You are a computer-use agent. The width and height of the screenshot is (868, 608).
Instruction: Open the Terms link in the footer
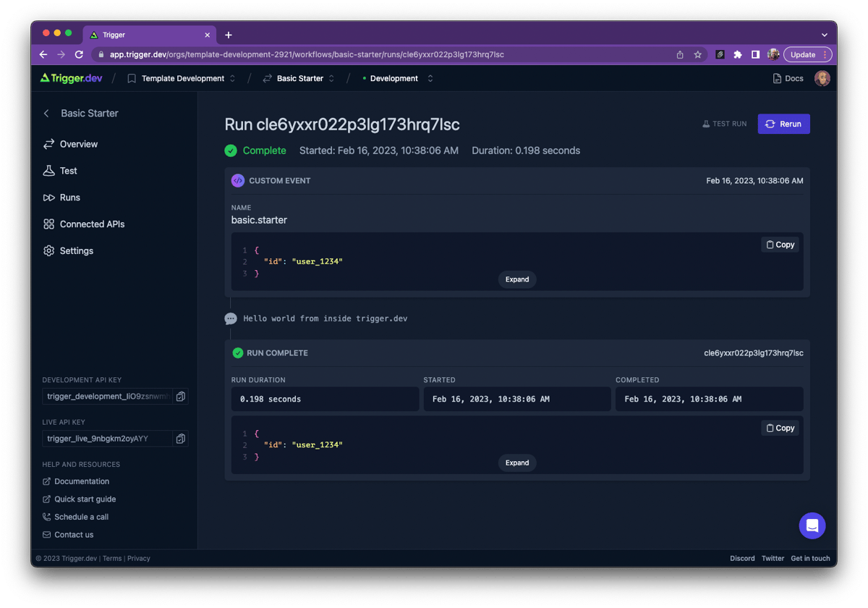112,559
